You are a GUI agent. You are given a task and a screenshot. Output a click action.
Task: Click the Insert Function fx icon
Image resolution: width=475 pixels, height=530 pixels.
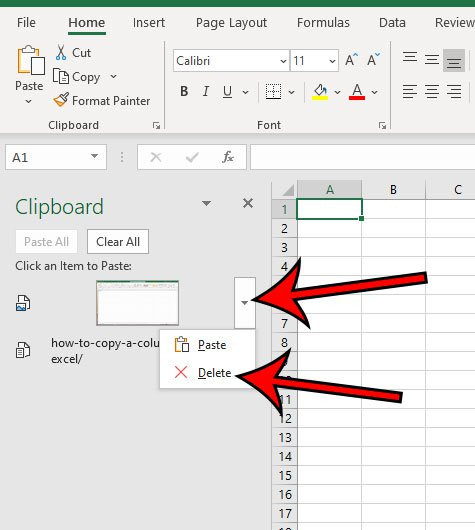coord(228,157)
